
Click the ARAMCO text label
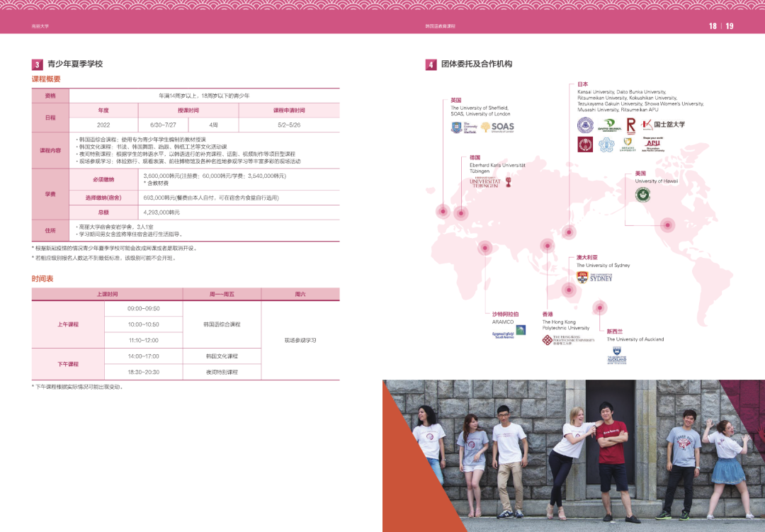tap(502, 322)
